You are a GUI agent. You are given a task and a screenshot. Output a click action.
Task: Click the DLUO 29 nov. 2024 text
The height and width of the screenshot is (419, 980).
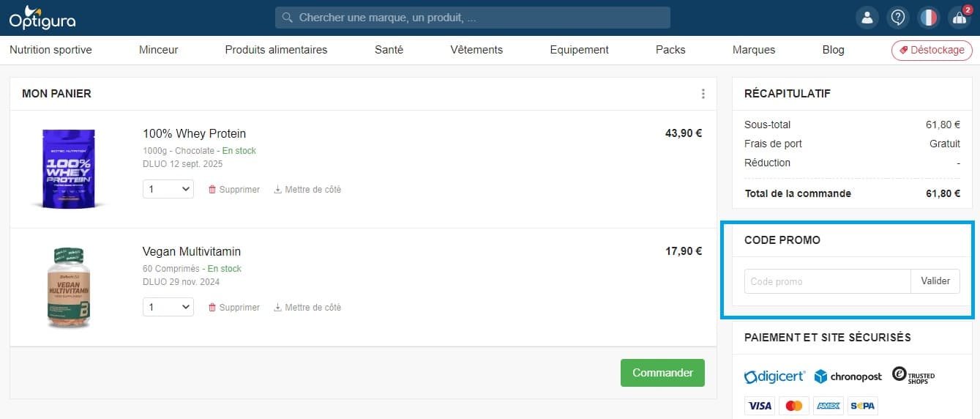coord(181,282)
